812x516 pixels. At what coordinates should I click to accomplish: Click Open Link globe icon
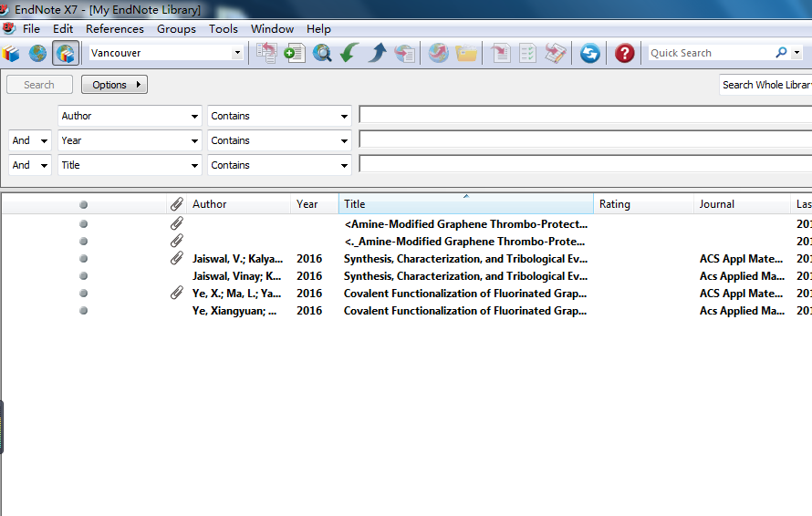(x=439, y=53)
